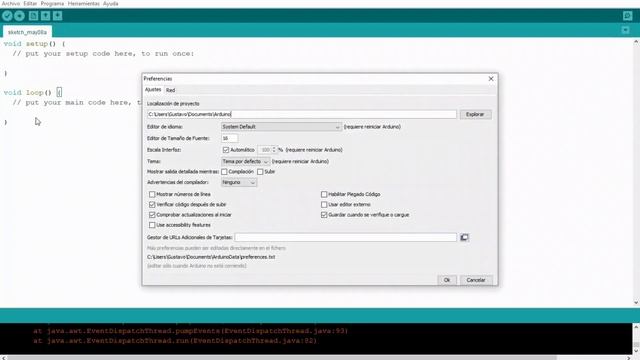Click the Open sketch icon
Viewport: 640px width, 360px height.
pyautogui.click(x=45, y=16)
